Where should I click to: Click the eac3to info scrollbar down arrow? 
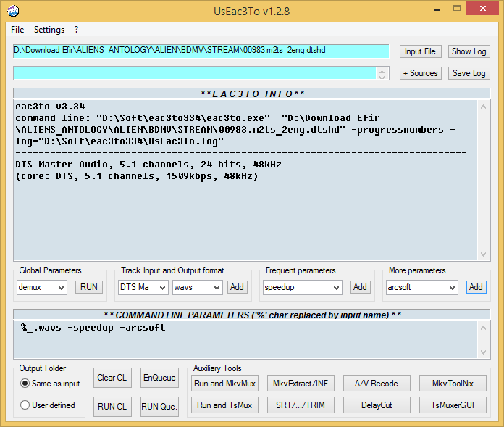pyautogui.click(x=483, y=254)
